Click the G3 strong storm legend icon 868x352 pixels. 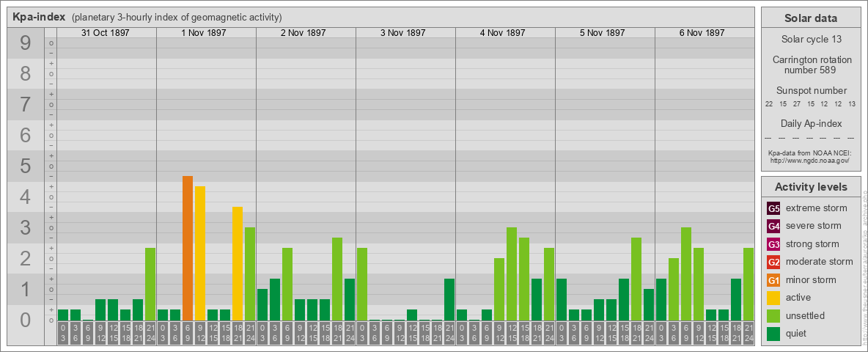773,244
